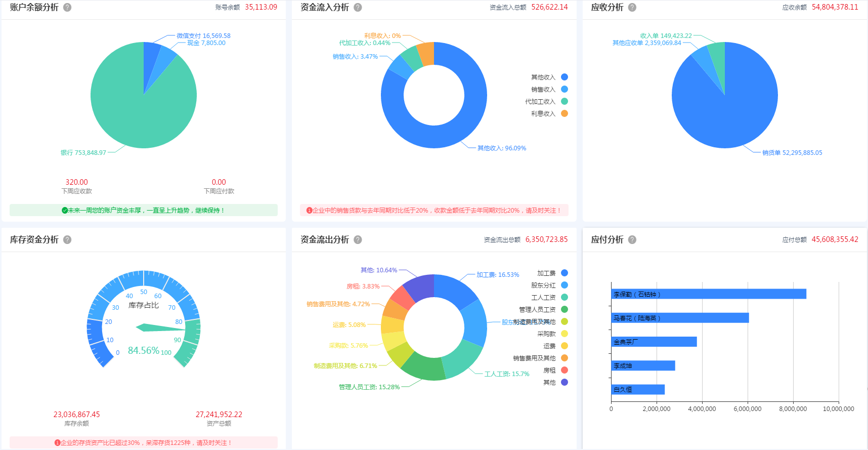Click help icon next to 资金流入分析
The width and height of the screenshot is (868, 450).
(x=358, y=8)
